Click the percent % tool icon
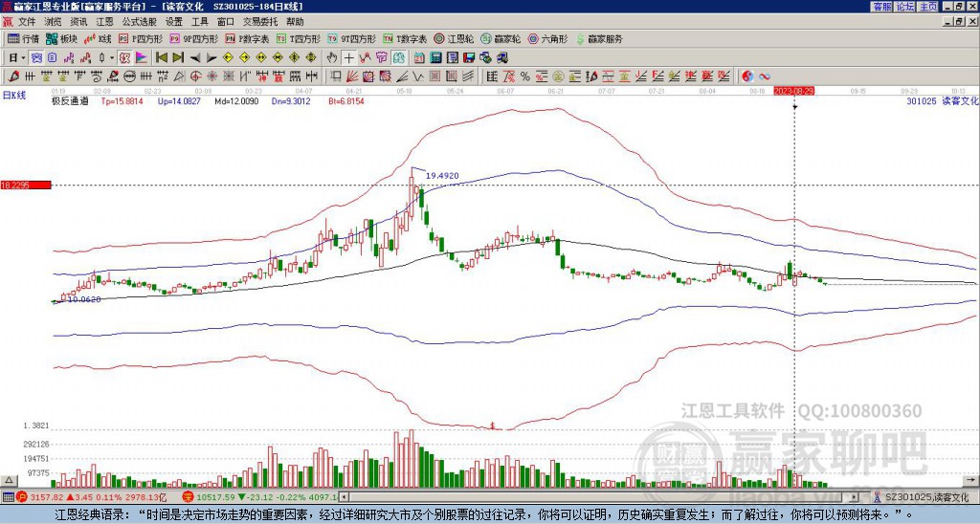This screenshot has height=524, width=980. pyautogui.click(x=525, y=76)
